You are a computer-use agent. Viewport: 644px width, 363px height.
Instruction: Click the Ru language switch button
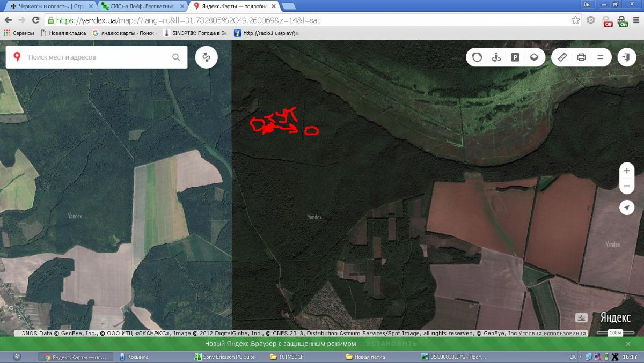[x=582, y=317]
